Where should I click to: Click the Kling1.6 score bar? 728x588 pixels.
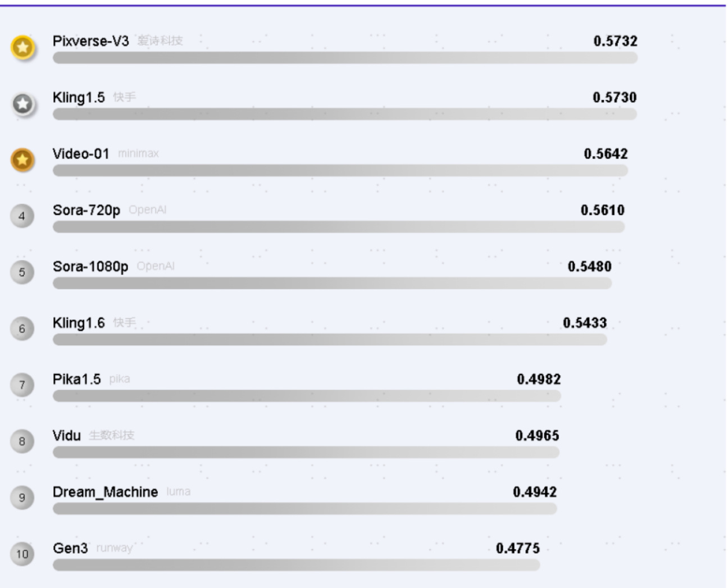(x=329, y=340)
